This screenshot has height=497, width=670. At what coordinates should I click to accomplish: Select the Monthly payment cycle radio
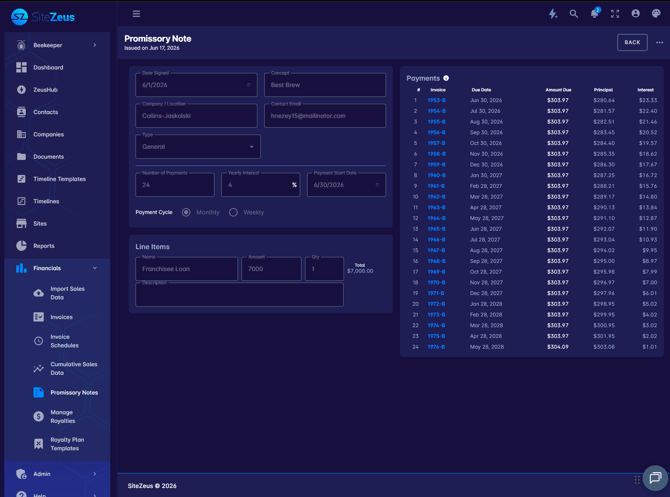point(186,212)
